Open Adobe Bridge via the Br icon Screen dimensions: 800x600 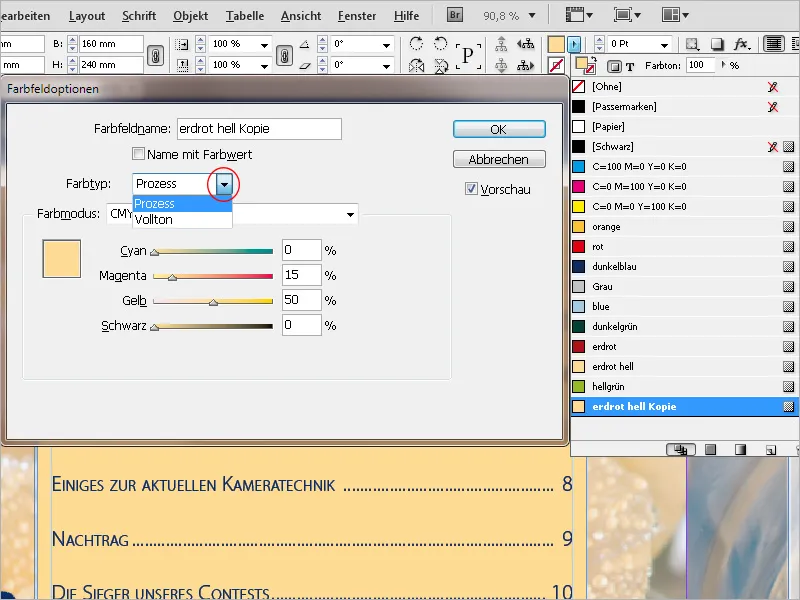coord(454,15)
